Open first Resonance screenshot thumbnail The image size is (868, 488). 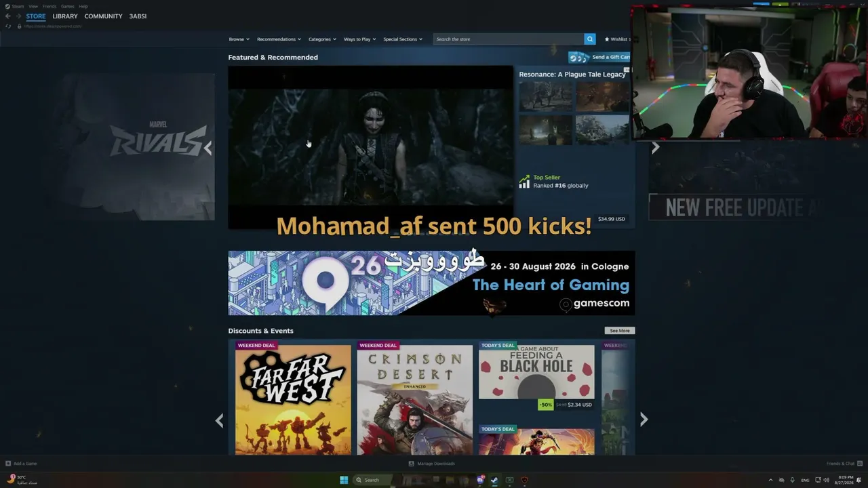click(x=546, y=96)
